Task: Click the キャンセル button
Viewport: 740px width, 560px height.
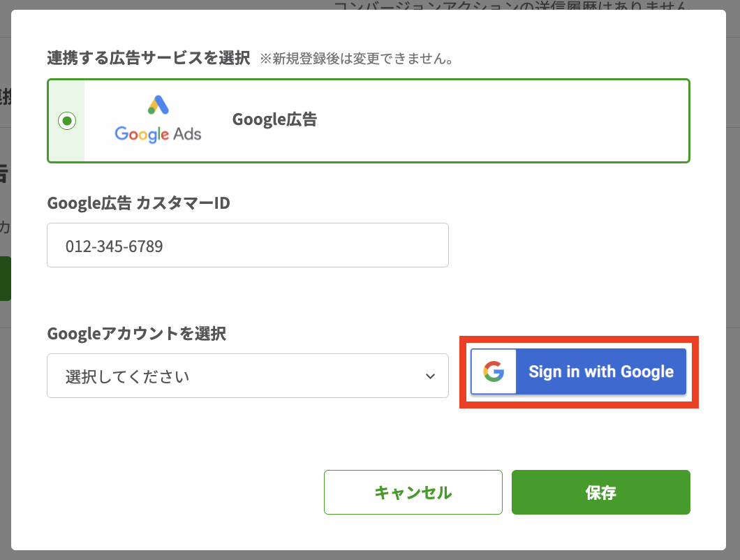Action: [413, 492]
